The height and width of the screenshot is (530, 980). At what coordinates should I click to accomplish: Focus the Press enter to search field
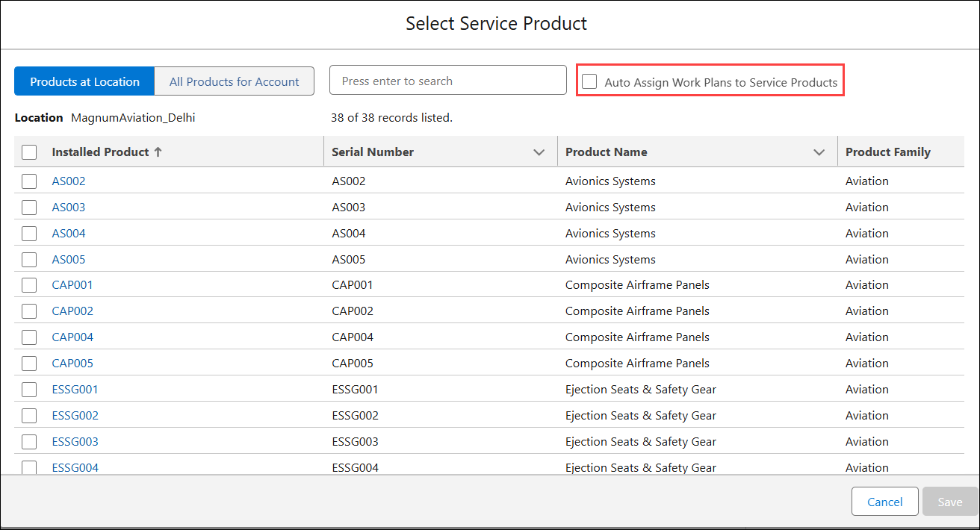click(x=448, y=81)
